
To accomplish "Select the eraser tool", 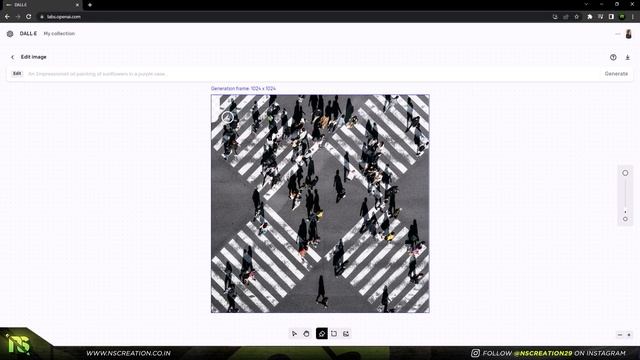I will (x=322, y=333).
